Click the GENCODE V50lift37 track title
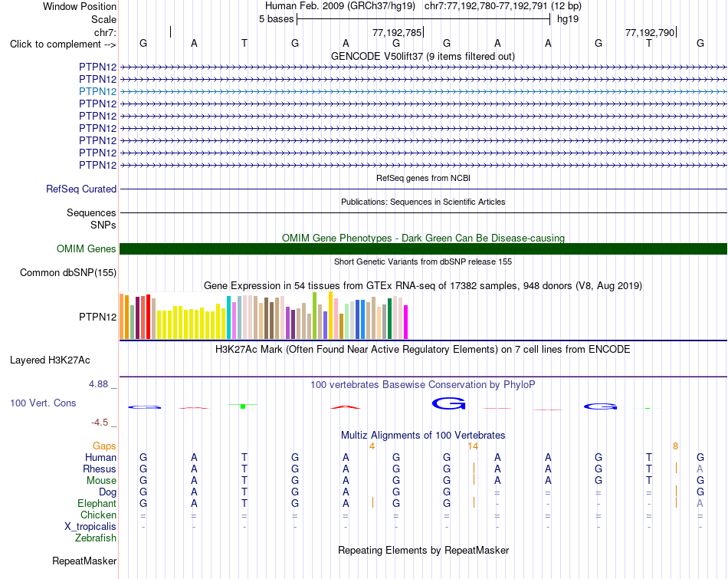 tap(422, 56)
